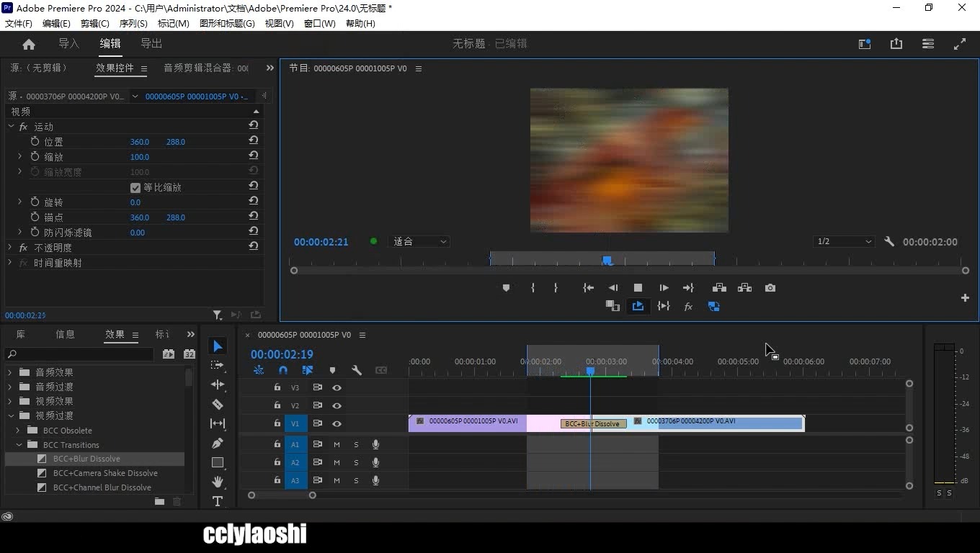
Task: Click the Program monitor timecode 00:00:02:21
Action: click(x=321, y=242)
